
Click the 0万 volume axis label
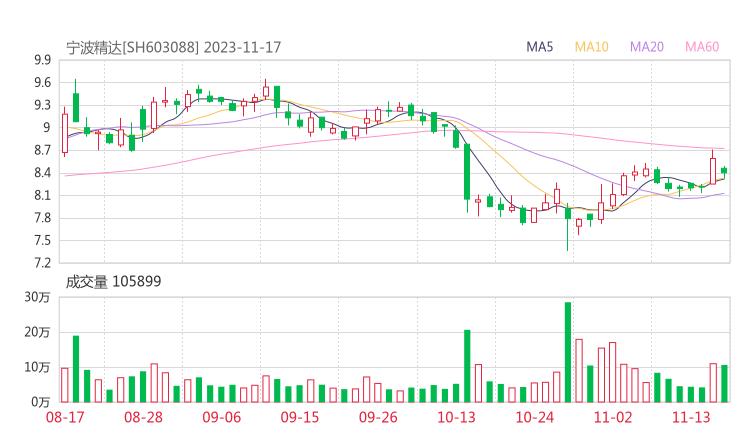pos(40,402)
